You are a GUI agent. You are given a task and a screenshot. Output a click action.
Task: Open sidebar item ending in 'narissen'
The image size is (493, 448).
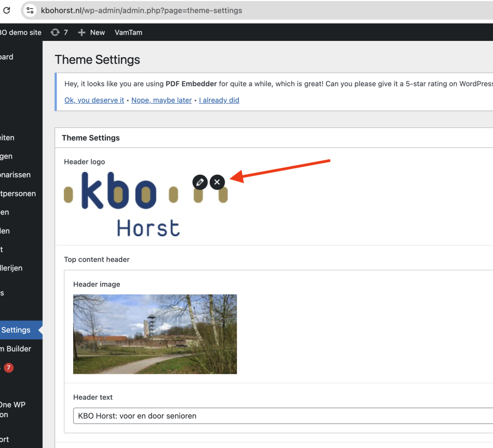15,175
